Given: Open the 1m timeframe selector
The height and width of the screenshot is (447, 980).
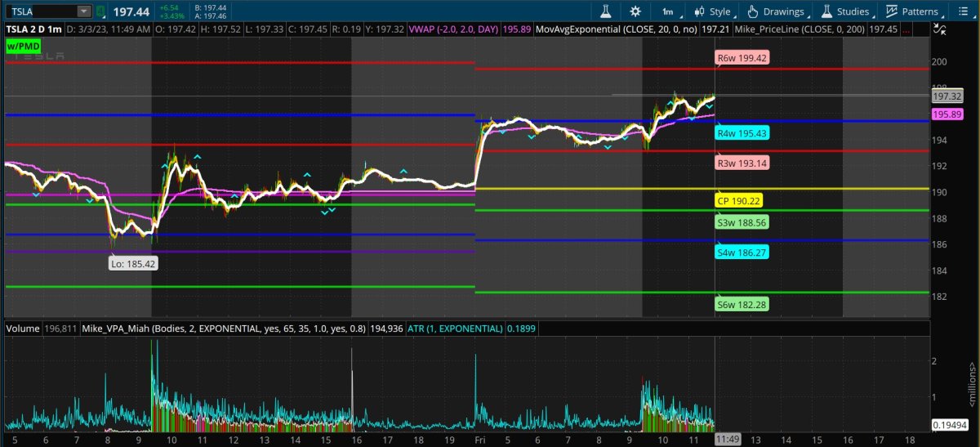Looking at the screenshot, I should 668,11.
